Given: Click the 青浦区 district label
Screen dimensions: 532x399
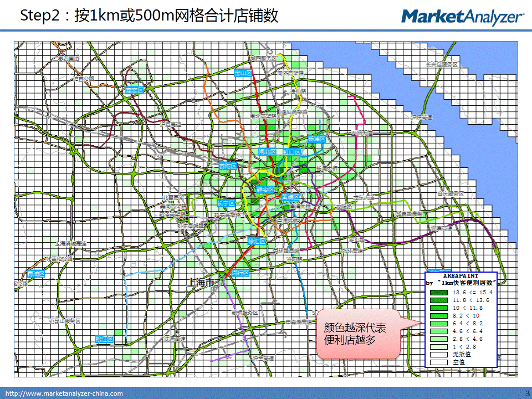Looking at the screenshot, I should click(x=35, y=274).
